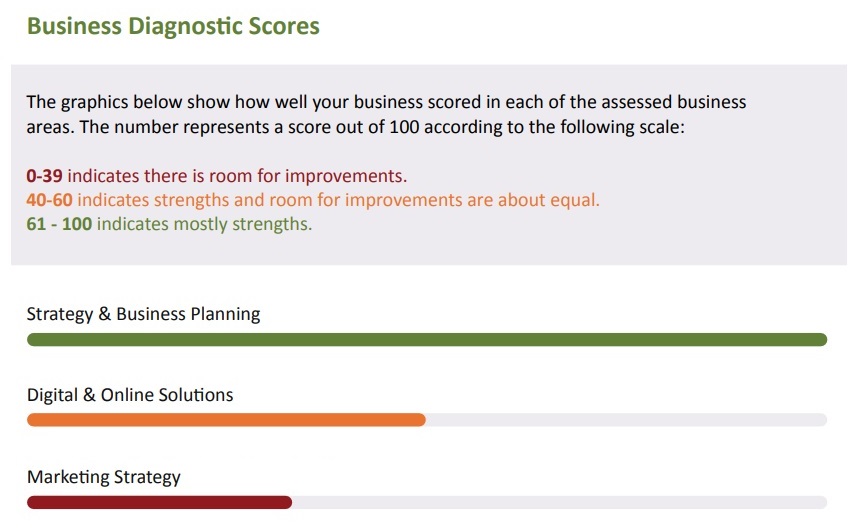Viewport: 864px width, 528px height.
Task: Click the green '61 - 100' score range
Action: coord(59,224)
